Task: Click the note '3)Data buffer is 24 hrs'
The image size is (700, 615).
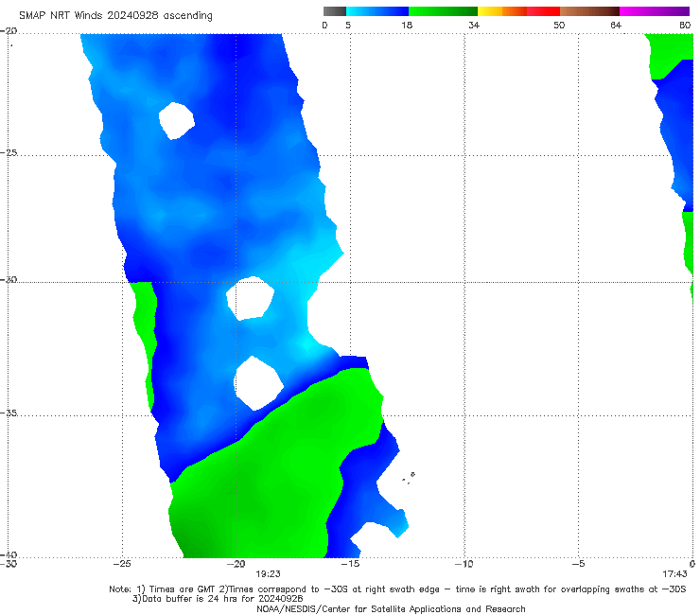Action: click(x=218, y=599)
